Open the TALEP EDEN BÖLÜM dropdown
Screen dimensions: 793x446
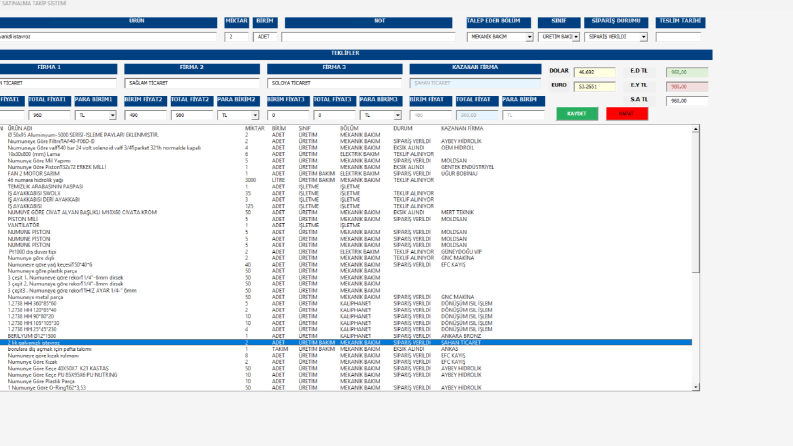(530, 37)
